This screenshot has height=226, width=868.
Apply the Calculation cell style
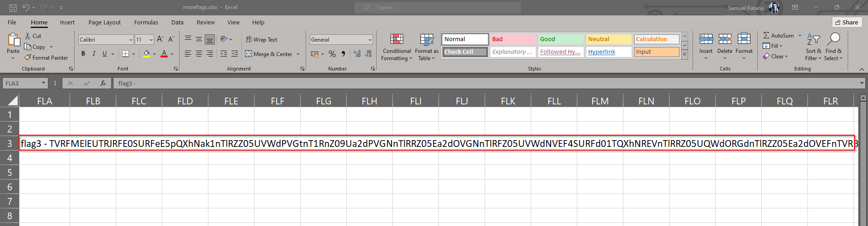point(656,39)
